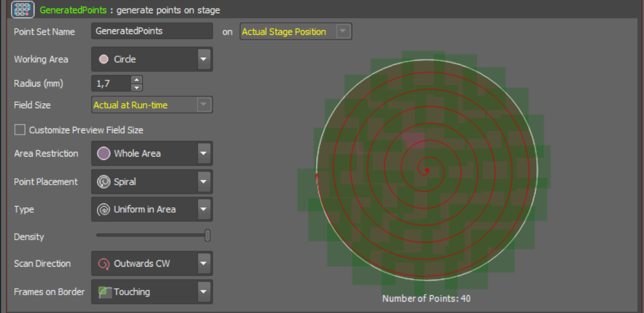
Task: Enable Customize Preview Field Size checkbox
Action: click(x=20, y=130)
